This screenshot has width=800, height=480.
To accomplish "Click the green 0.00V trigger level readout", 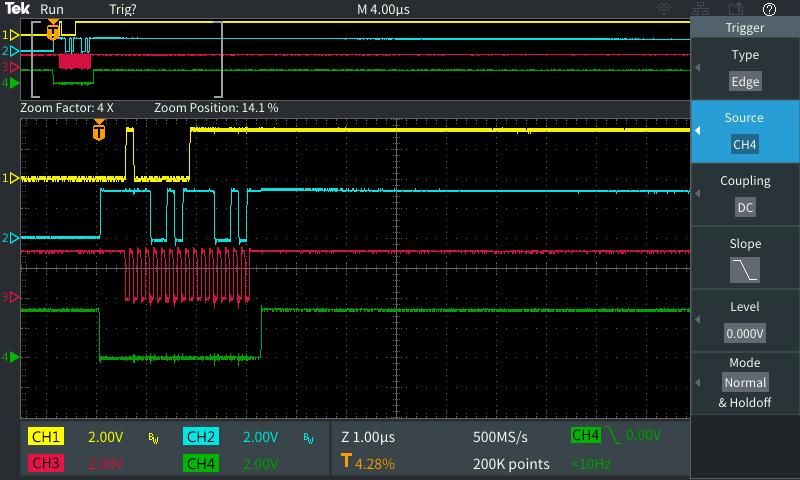I will point(643,435).
